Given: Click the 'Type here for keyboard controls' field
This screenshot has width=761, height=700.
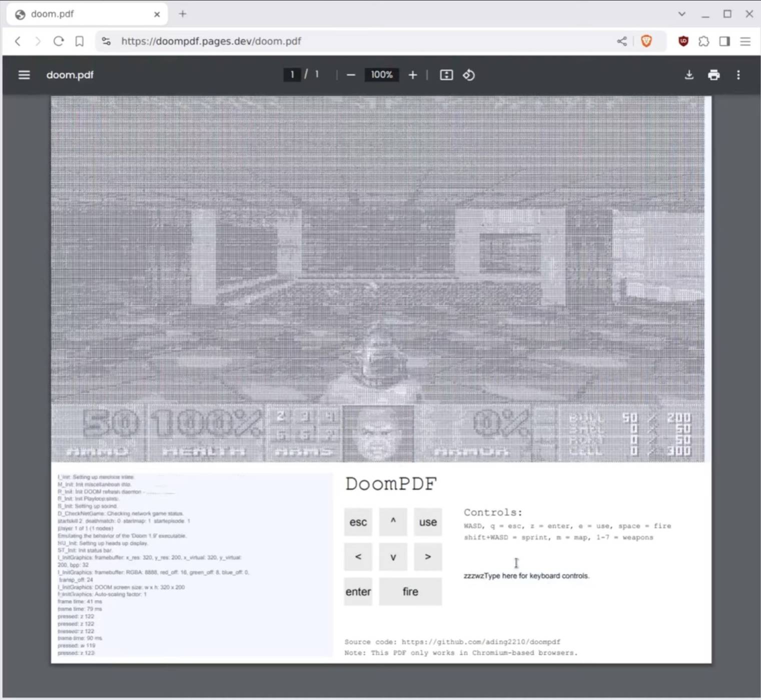Looking at the screenshot, I should pos(526,576).
